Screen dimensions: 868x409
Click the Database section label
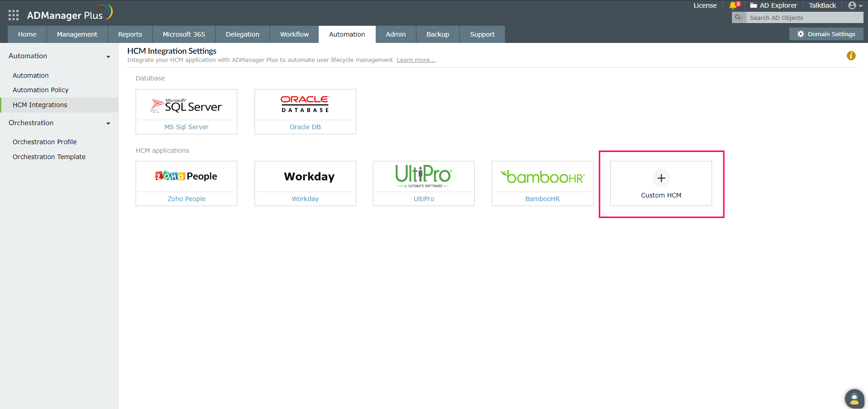pyautogui.click(x=150, y=78)
